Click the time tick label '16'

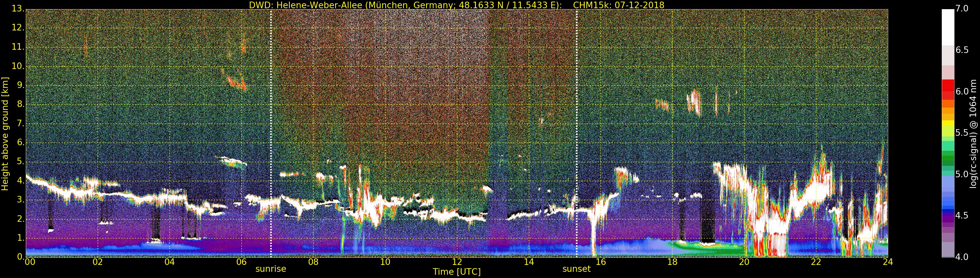coord(601,262)
